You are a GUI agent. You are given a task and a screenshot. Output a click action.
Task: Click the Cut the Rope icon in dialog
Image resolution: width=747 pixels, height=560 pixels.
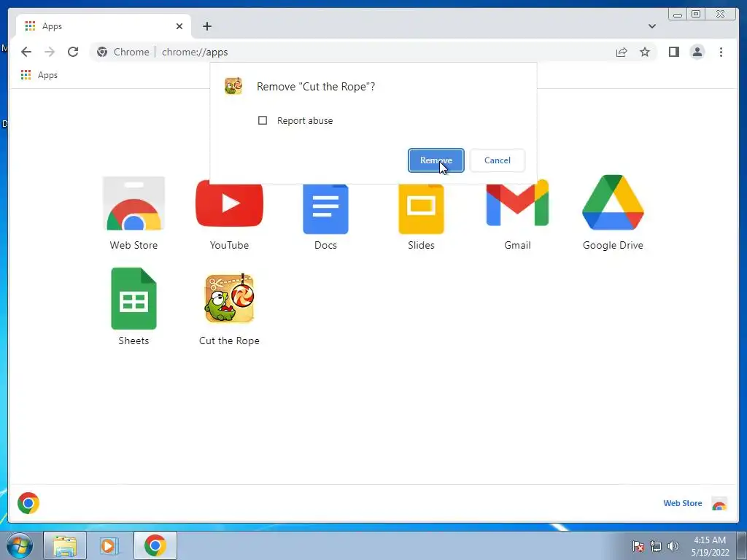click(233, 86)
